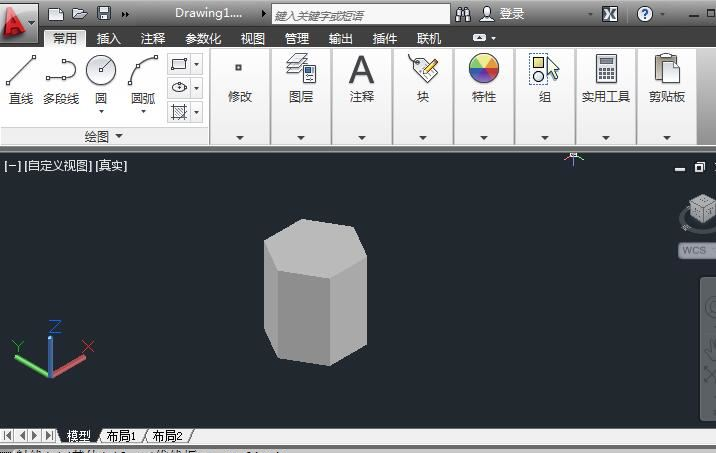This screenshot has width=716, height=453.
Task: Go to next layout tab arrow
Action: tap(35, 436)
